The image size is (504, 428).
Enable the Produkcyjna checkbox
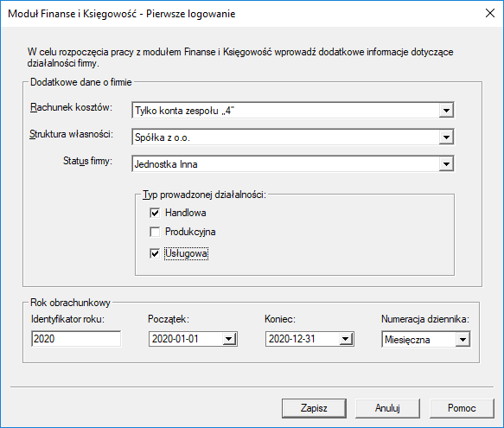coord(155,232)
